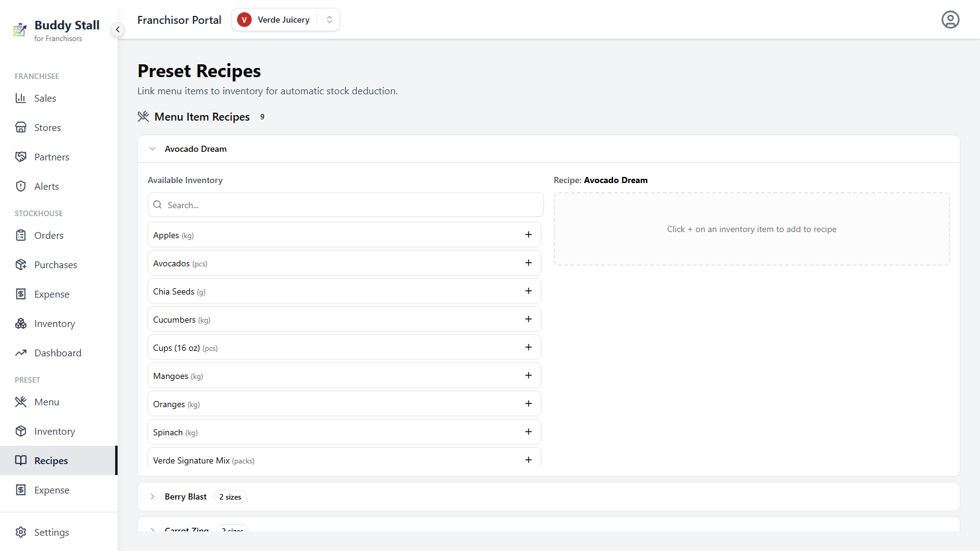Add Avocados to the recipe
This screenshot has height=551, width=980.
pos(529,263)
